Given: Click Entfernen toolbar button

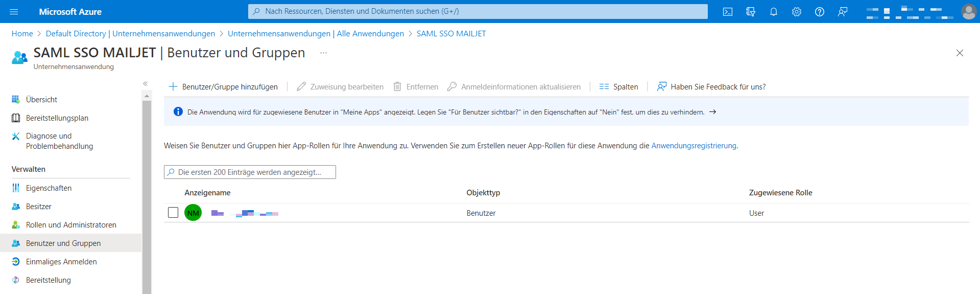Looking at the screenshot, I should (416, 87).
